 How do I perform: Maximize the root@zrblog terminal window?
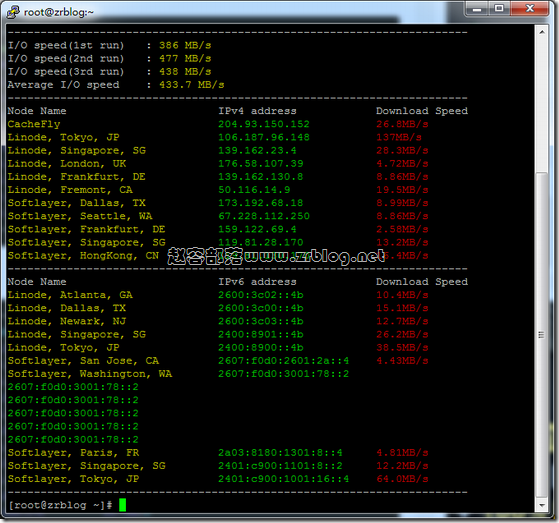point(499,9)
